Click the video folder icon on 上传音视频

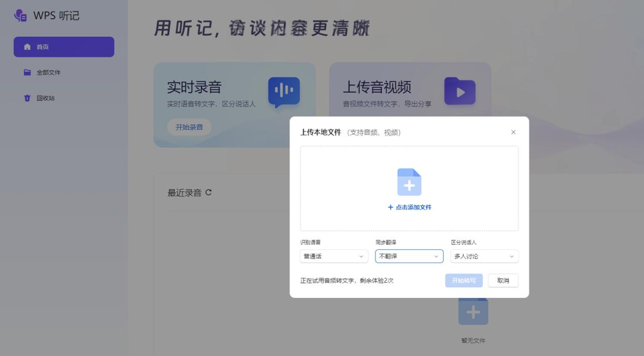click(x=460, y=91)
